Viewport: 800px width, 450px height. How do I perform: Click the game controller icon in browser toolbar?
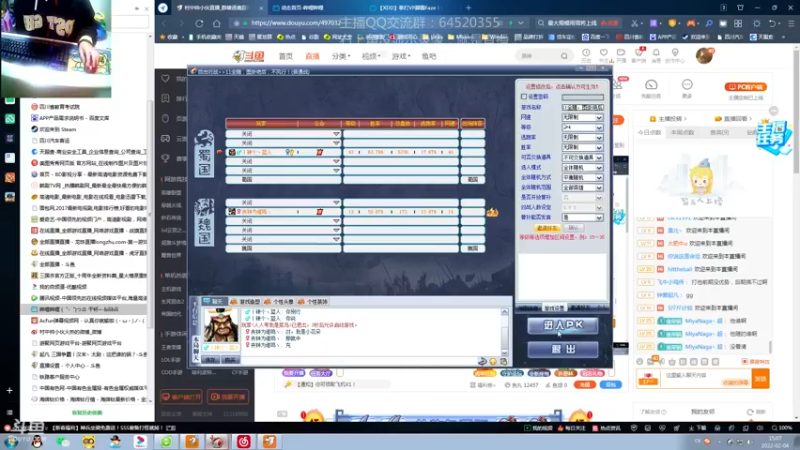point(691,23)
